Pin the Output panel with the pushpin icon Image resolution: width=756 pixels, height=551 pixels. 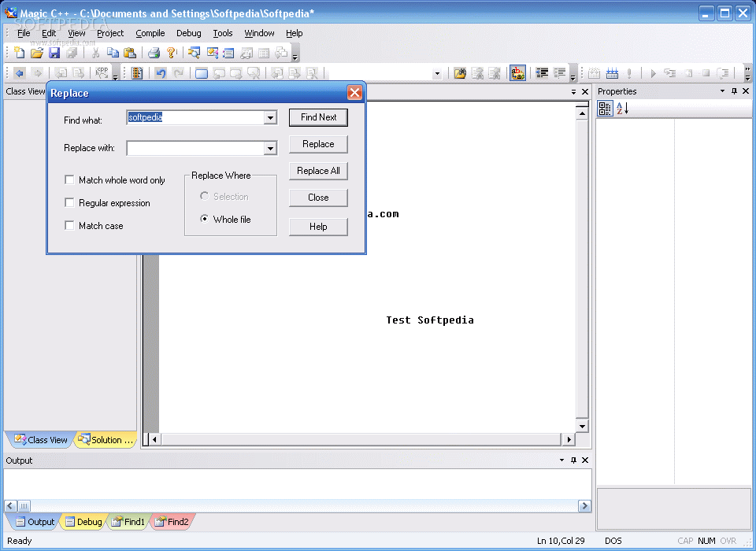(573, 460)
